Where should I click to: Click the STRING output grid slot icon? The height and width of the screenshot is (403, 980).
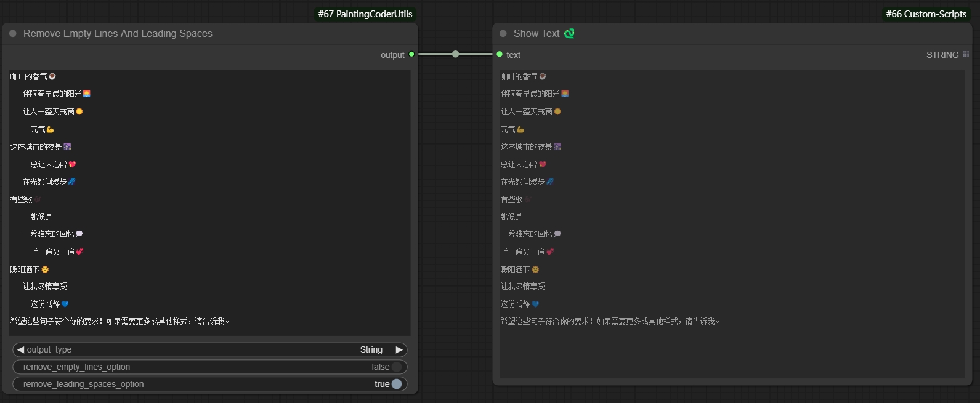(x=966, y=55)
